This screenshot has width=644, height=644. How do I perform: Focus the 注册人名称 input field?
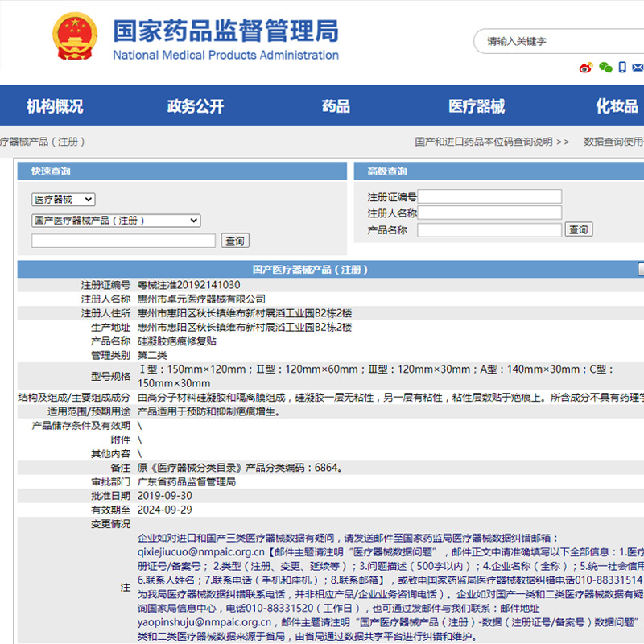tap(489, 213)
